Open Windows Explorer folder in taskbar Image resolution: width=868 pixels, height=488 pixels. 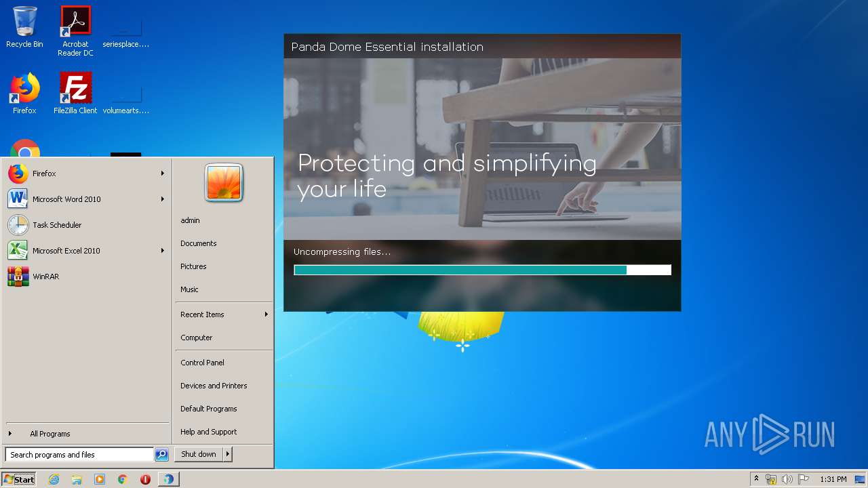pos(77,479)
